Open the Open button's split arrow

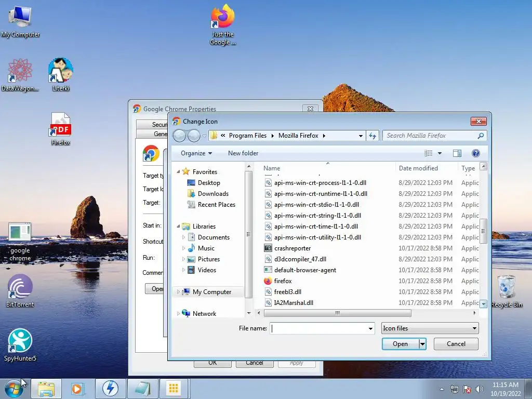[x=422, y=344]
